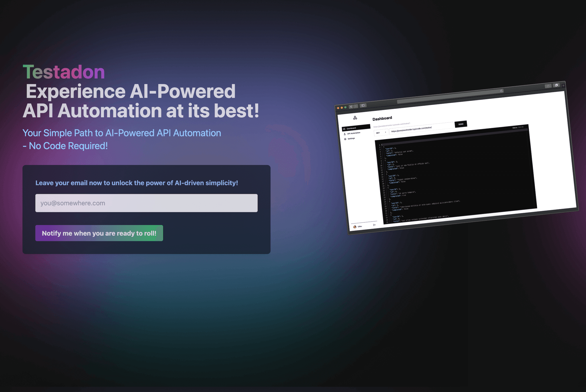Click the jsonplaceholder URL field in dashboard preview
The height and width of the screenshot is (392, 586).
coord(422,129)
